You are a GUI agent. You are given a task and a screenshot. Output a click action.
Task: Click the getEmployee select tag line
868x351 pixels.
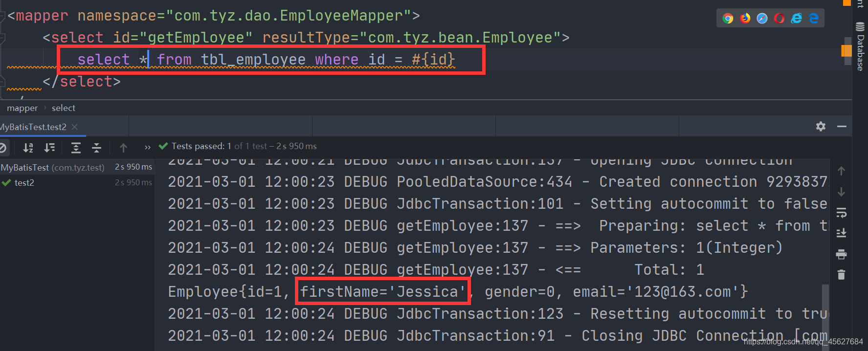pos(306,38)
